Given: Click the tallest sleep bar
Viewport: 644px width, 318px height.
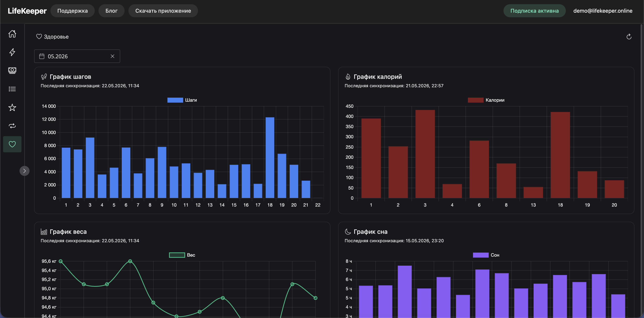Looking at the screenshot, I should click(404, 292).
